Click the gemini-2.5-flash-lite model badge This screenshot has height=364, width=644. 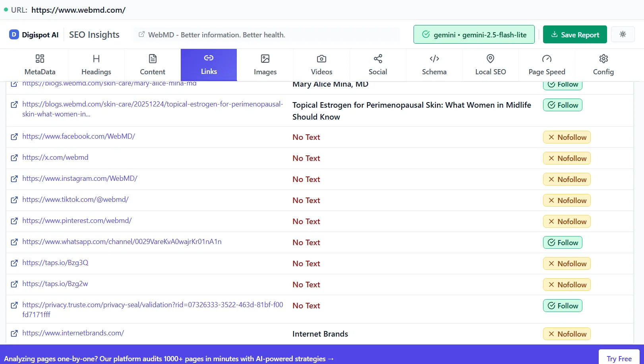click(474, 35)
